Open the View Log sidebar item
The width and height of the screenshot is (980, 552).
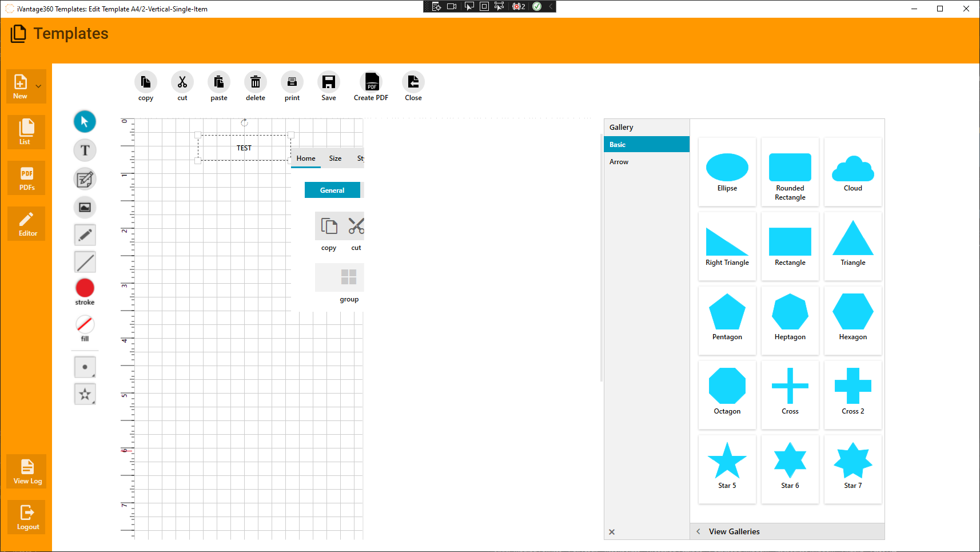click(x=26, y=471)
